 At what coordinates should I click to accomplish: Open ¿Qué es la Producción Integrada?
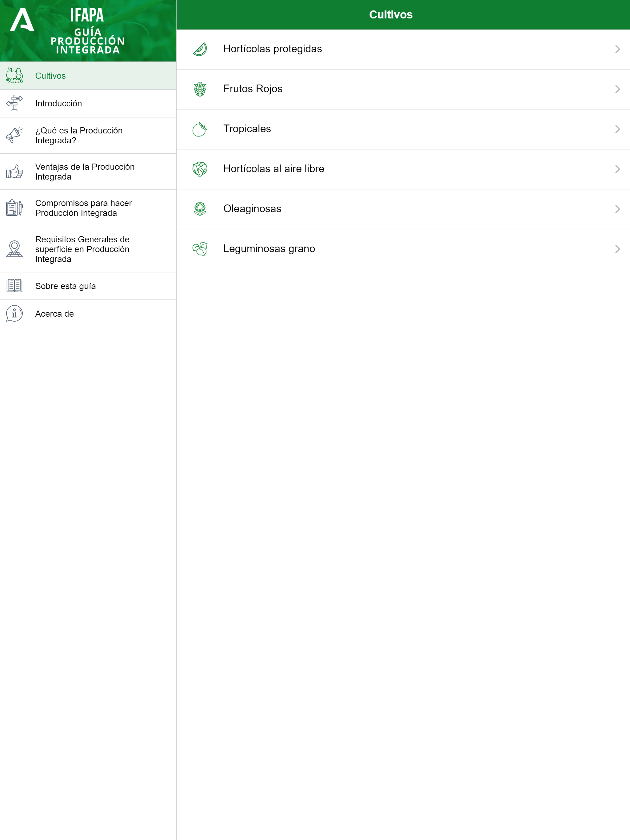[x=88, y=135]
